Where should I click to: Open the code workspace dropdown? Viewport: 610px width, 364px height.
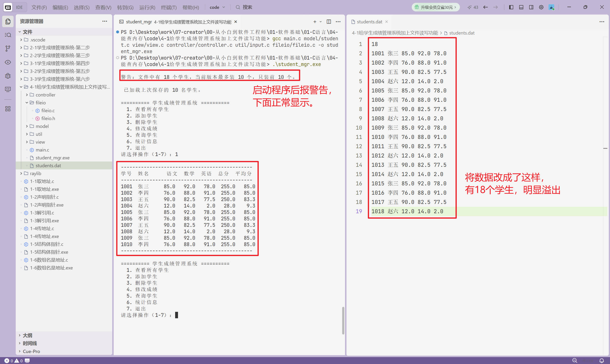pos(217,7)
